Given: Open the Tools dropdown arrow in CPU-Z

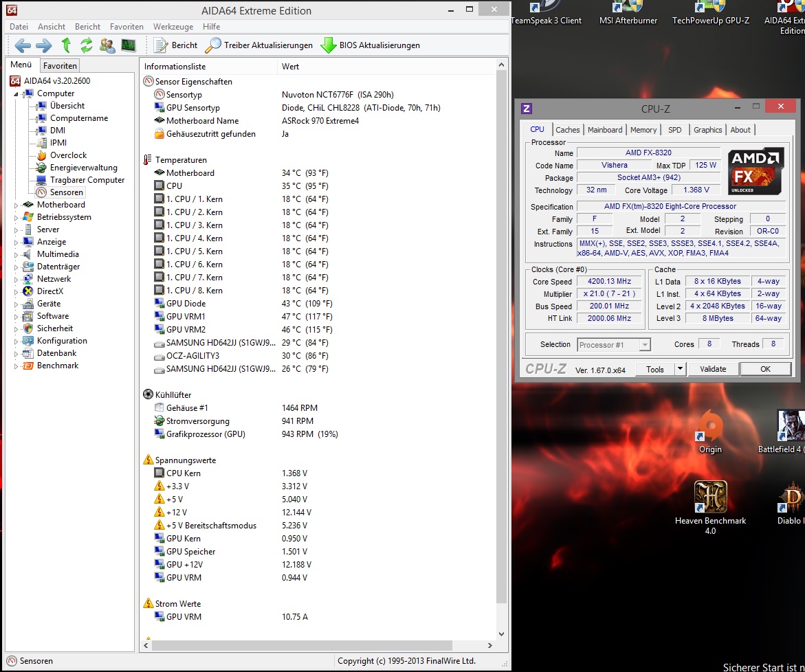Looking at the screenshot, I should coord(680,369).
